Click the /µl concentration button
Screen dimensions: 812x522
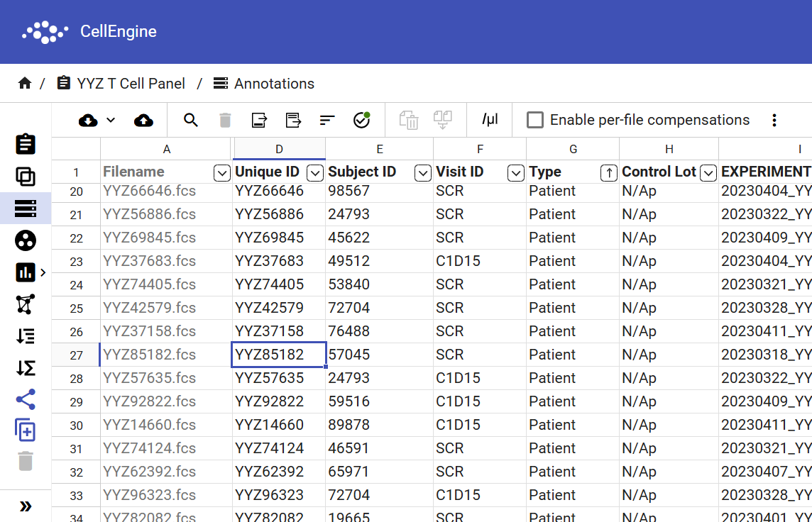pyautogui.click(x=489, y=119)
